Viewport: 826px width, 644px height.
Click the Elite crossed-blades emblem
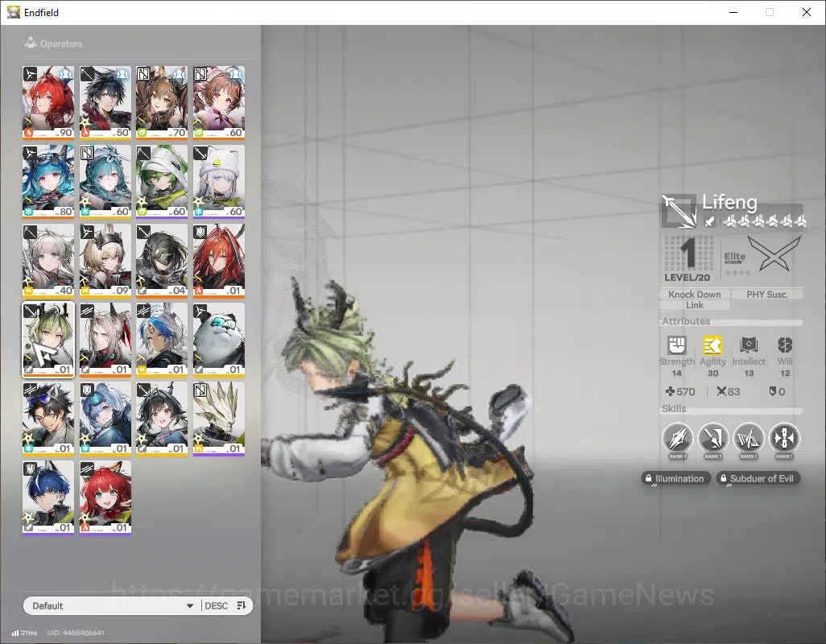click(774, 254)
